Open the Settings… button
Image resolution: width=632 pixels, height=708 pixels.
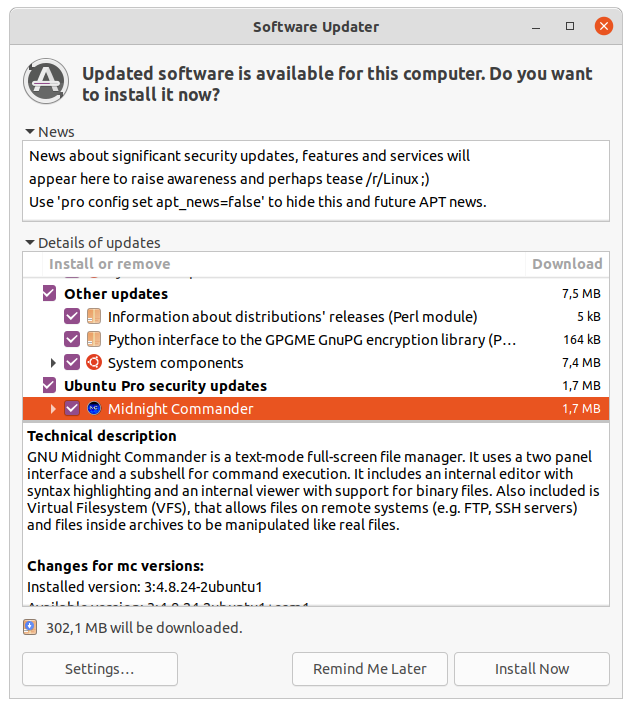100,669
